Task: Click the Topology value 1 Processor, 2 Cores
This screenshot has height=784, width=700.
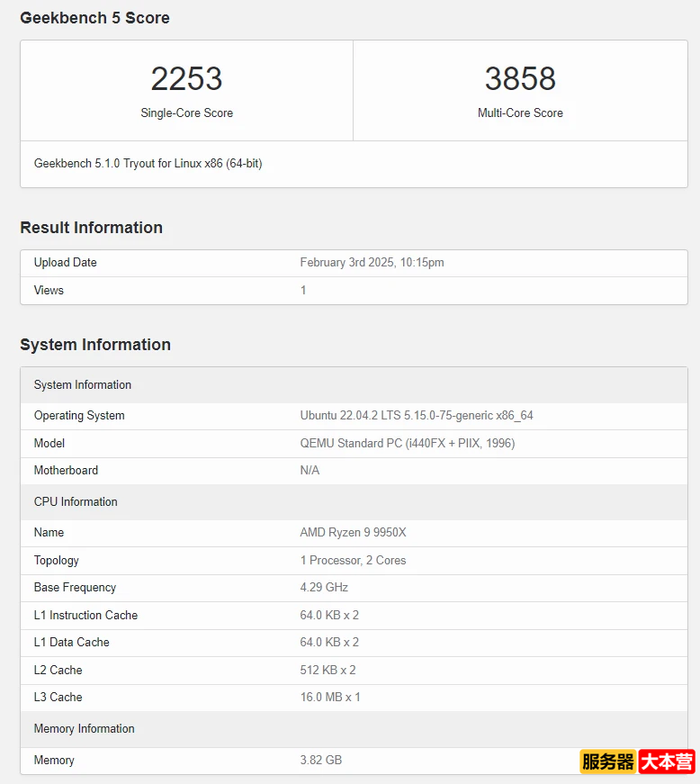Action: [x=353, y=560]
